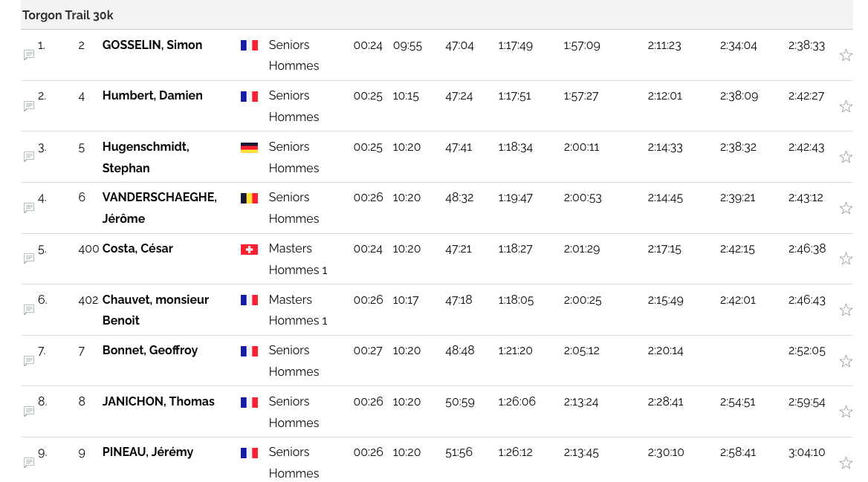Click France flag on JANICHON, Thomas row

249,403
